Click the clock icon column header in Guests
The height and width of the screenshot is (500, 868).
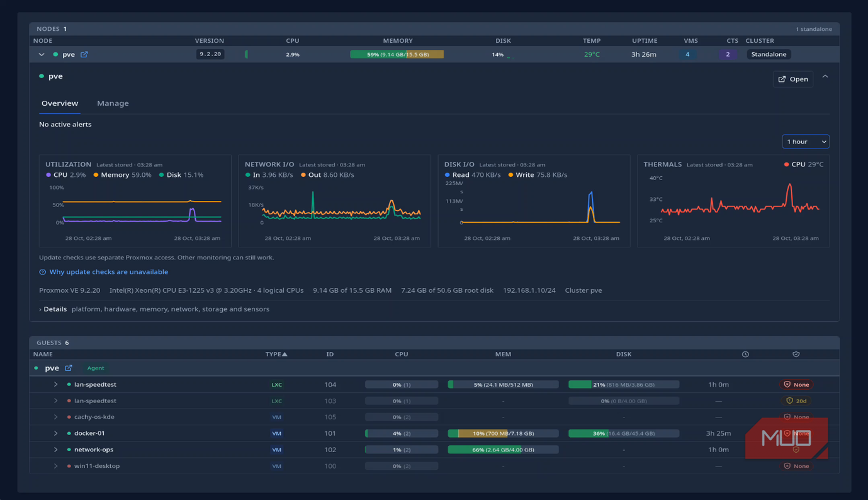tap(745, 355)
